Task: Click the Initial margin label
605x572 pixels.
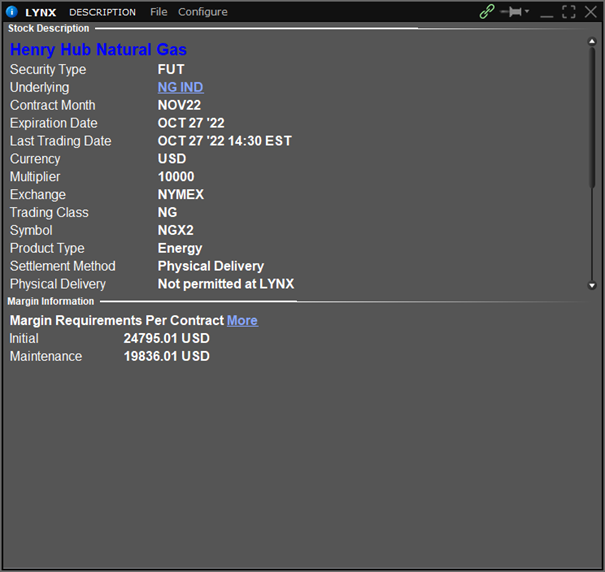Action: [24, 338]
